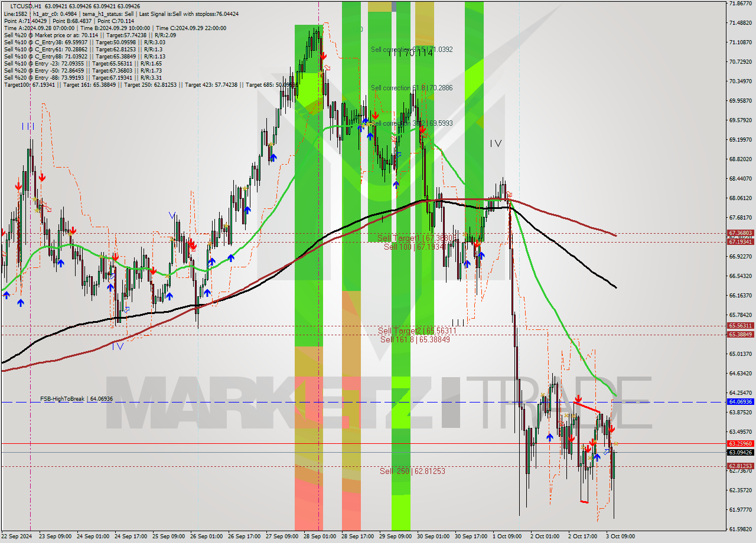The height and width of the screenshot is (543, 756).
Task: Click the red 63.25960 price tag
Action: (740, 443)
